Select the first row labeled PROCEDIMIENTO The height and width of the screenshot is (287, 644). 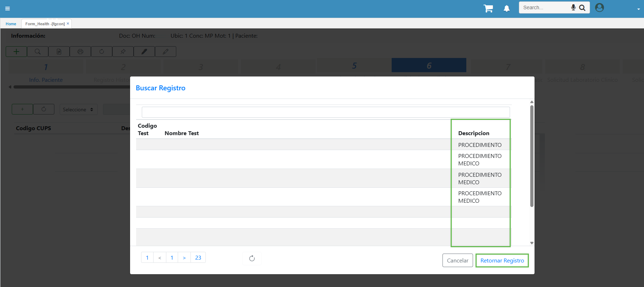480,145
